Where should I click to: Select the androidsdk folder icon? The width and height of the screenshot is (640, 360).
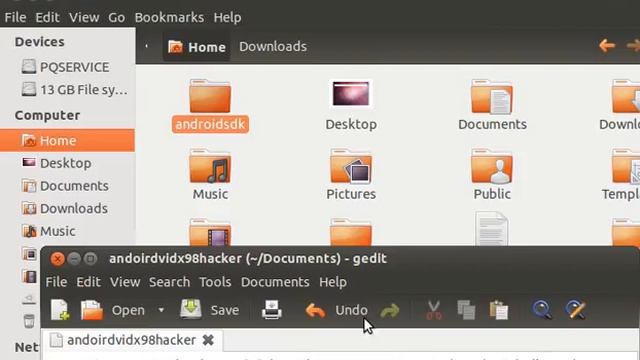pyautogui.click(x=210, y=96)
